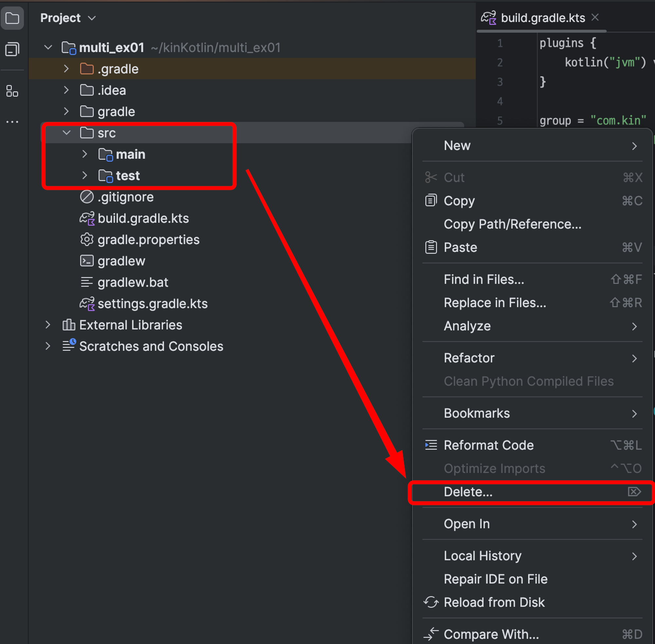Click the build.gradle.kts Gradle file icon in tree
Viewport: 655px width, 644px height.
(x=87, y=218)
